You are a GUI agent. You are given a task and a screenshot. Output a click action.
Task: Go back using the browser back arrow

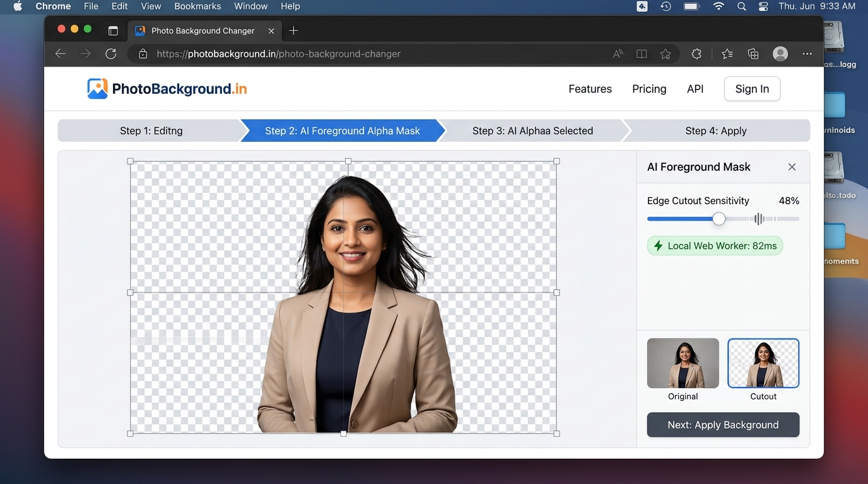tap(61, 54)
